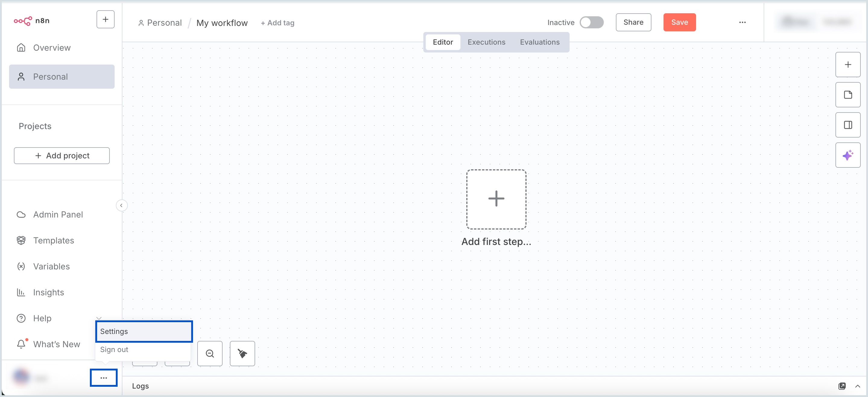The image size is (868, 397).
Task: Click the n8n logo icon
Action: click(23, 21)
